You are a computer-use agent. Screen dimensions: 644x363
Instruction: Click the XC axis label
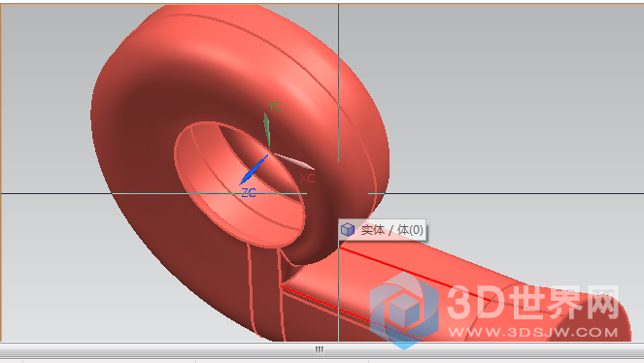307,179
